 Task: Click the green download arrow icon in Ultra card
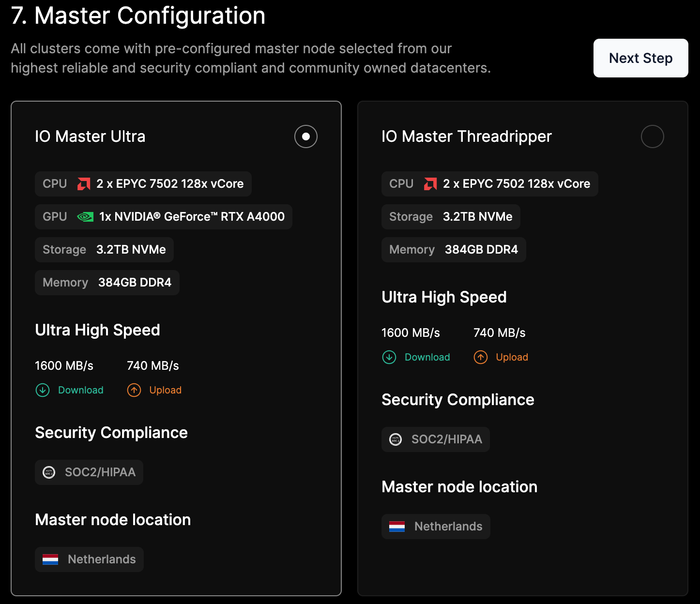[x=43, y=390]
